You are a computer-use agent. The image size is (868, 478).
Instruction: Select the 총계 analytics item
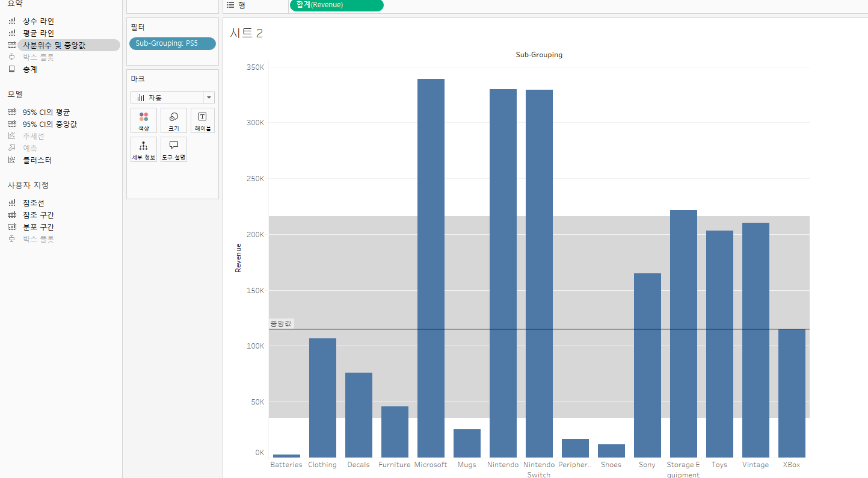tap(30, 69)
